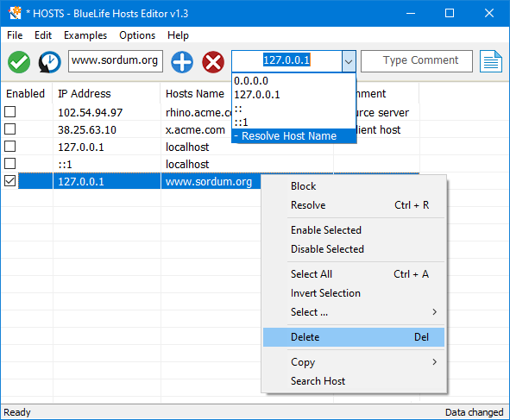510x420 pixels.
Task: Click the host name field with www.sordum.org
Action: (x=116, y=61)
